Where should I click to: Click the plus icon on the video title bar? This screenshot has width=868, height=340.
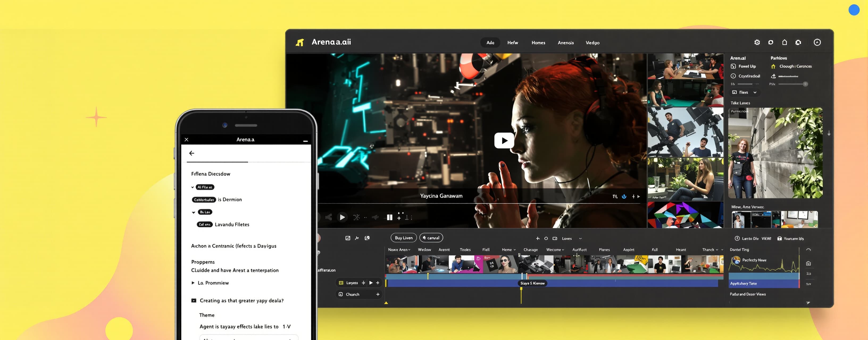[x=633, y=196]
